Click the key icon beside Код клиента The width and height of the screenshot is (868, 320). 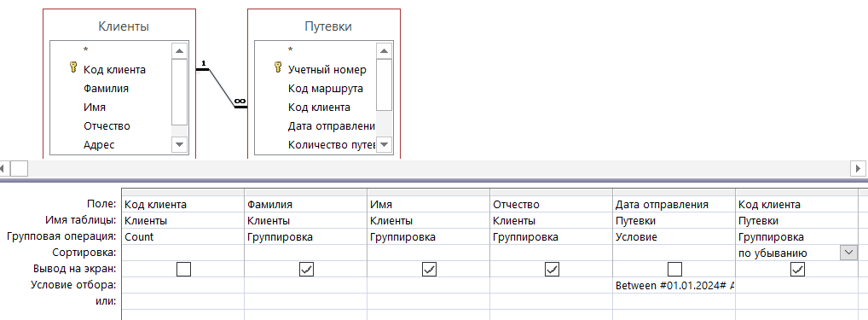click(x=73, y=67)
